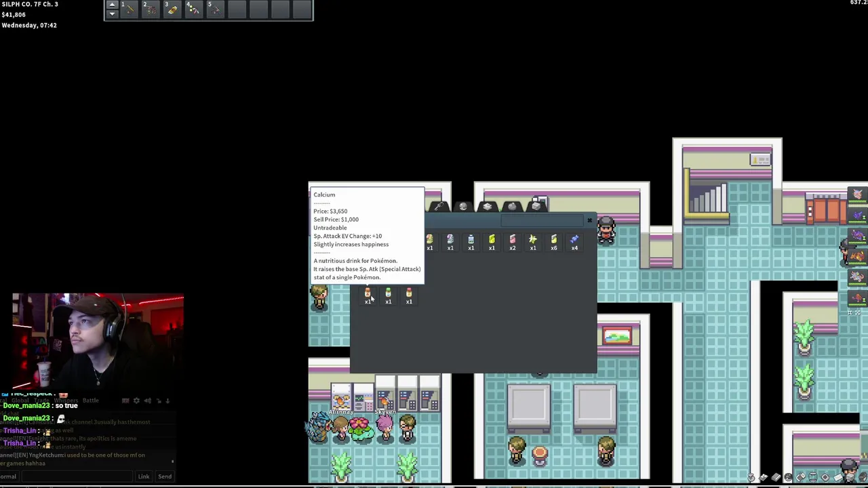This screenshot has width=868, height=488.
Task: Focus the bag search field
Action: (542, 220)
